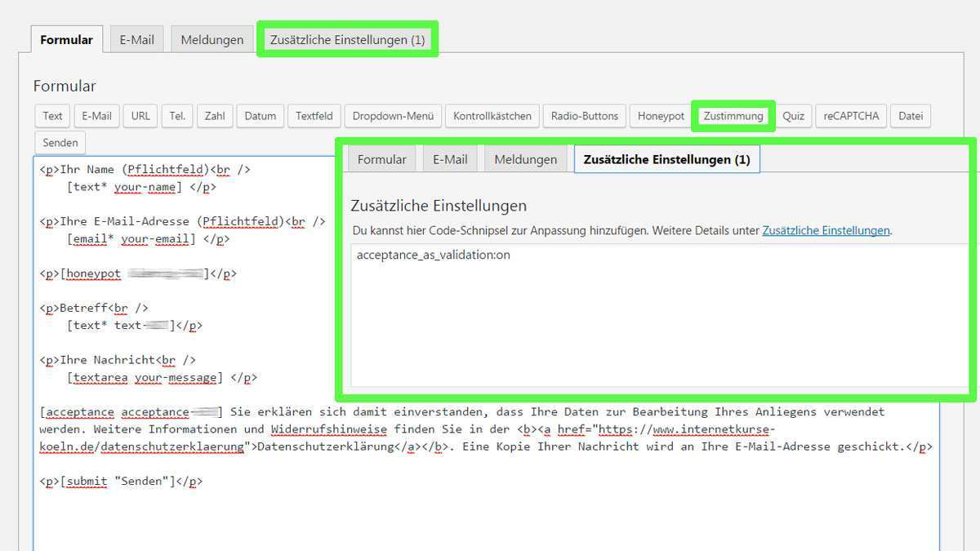
Task: Add a Tel. field tag
Action: 177,116
